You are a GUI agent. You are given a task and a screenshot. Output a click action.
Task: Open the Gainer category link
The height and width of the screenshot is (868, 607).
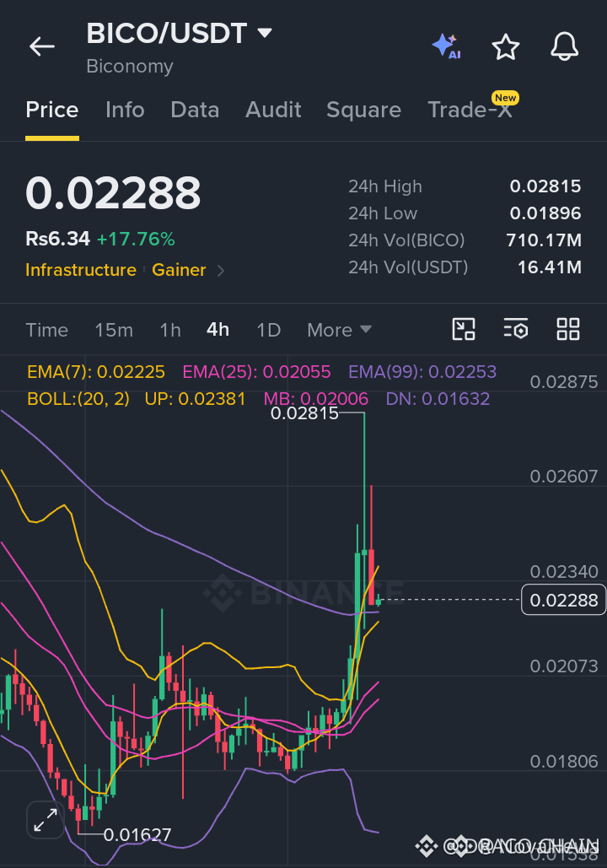(179, 270)
